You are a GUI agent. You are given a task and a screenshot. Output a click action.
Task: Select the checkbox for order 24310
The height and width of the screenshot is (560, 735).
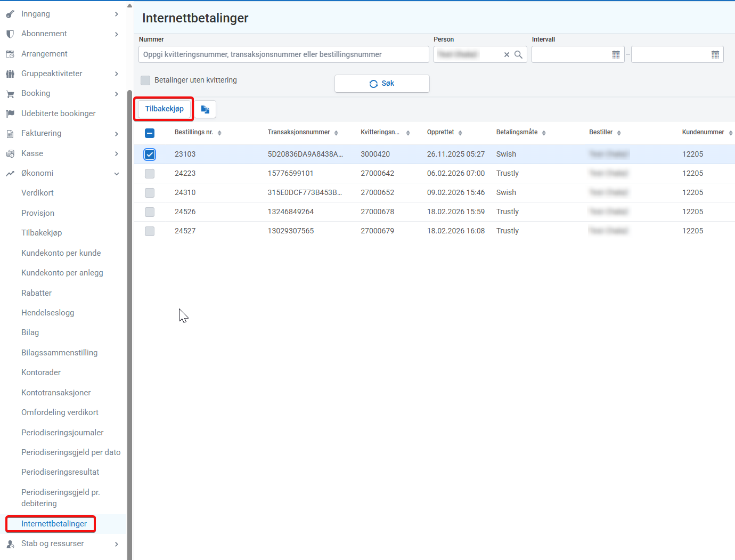click(150, 193)
